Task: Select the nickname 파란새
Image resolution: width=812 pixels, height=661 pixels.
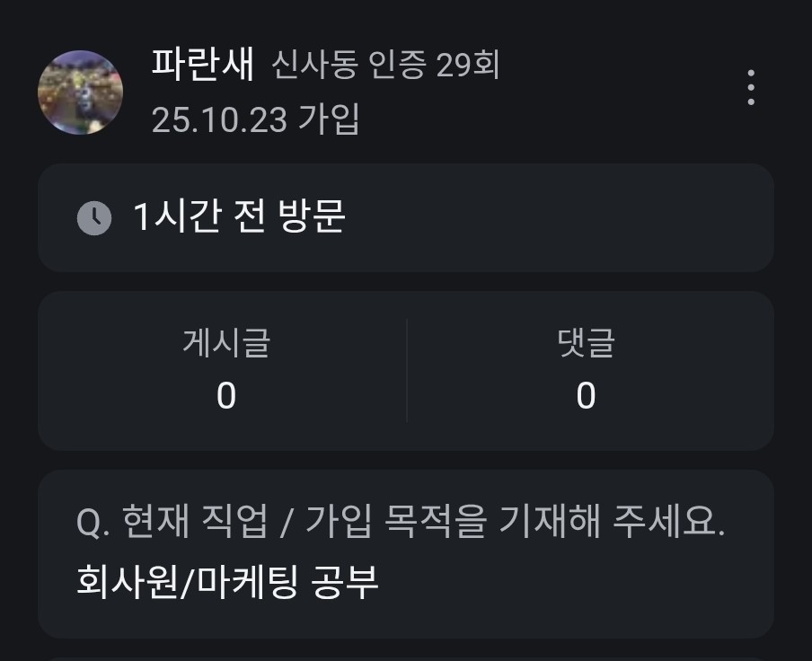Action: [204, 66]
